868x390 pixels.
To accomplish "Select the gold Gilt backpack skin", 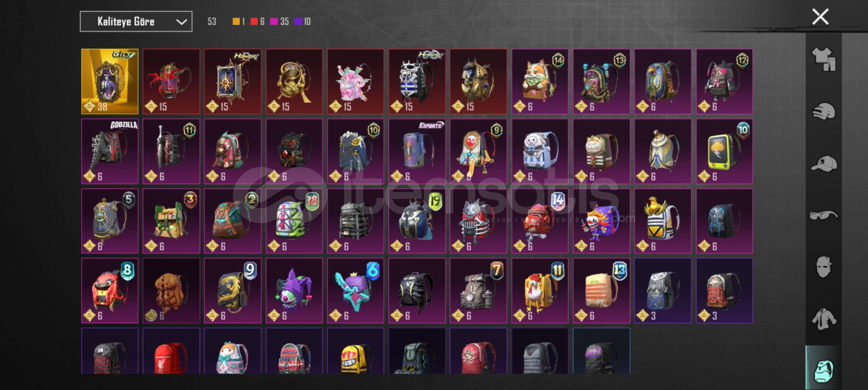I will [110, 82].
